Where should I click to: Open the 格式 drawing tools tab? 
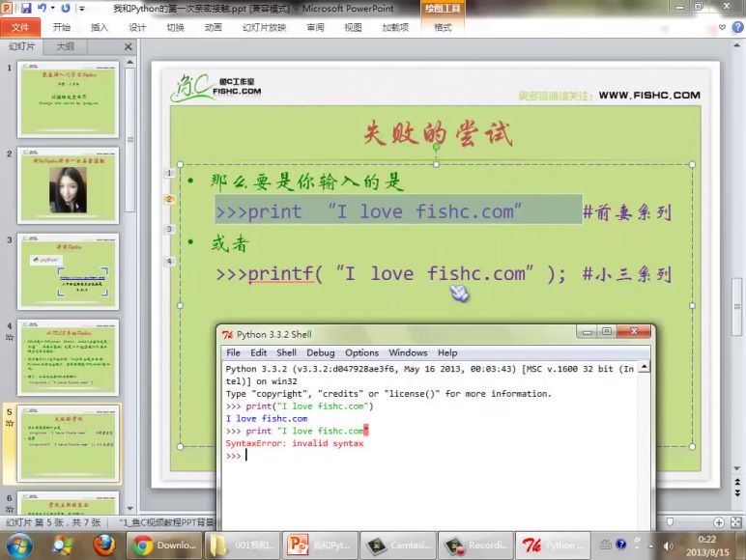(443, 27)
